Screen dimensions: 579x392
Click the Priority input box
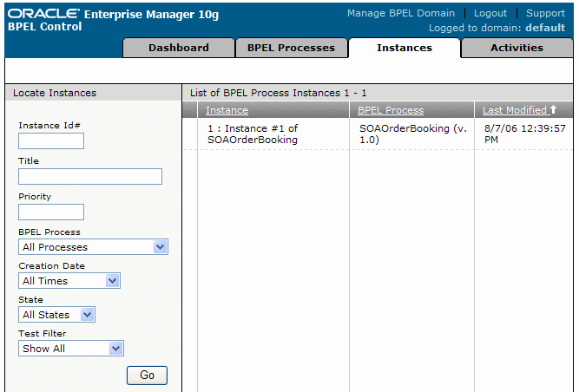pos(51,212)
